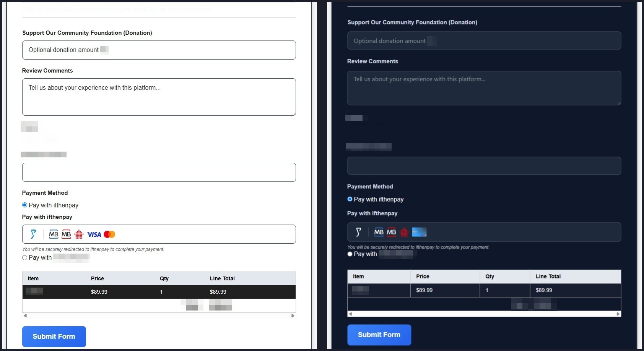The image size is (644, 351).
Task: Click the table scrollbar left arrow in dark form
Action: [350, 314]
